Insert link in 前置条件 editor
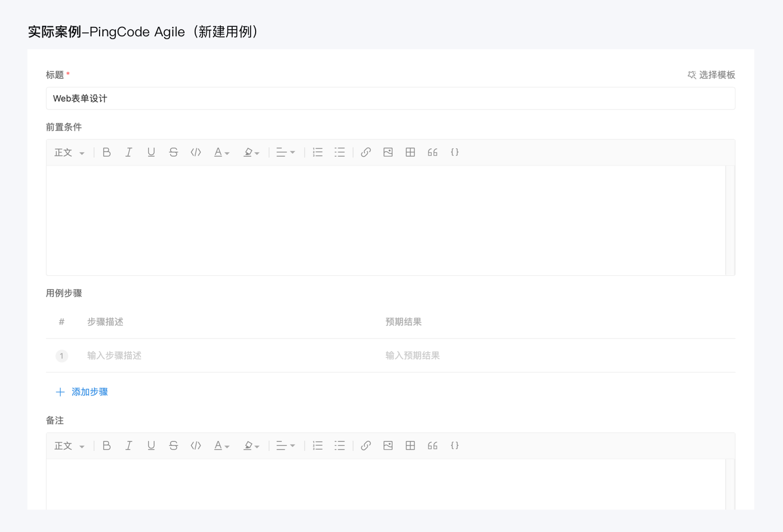The height and width of the screenshot is (532, 783). click(366, 152)
